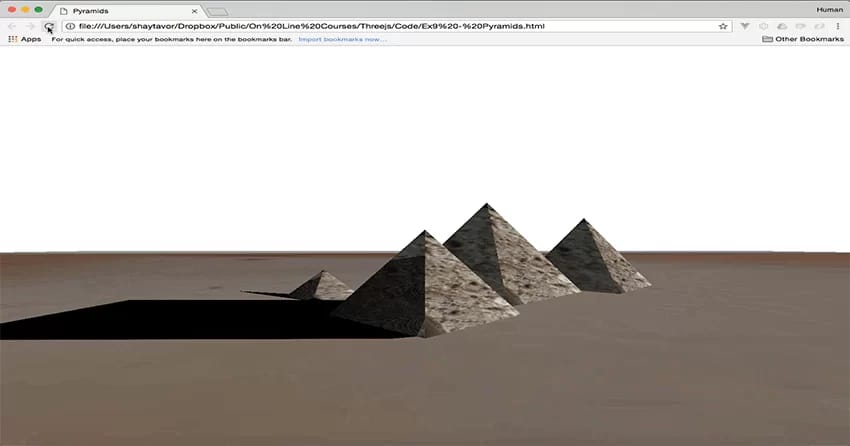Image resolution: width=850 pixels, height=446 pixels.
Task: Click the site info icon in address bar
Action: pyautogui.click(x=70, y=26)
